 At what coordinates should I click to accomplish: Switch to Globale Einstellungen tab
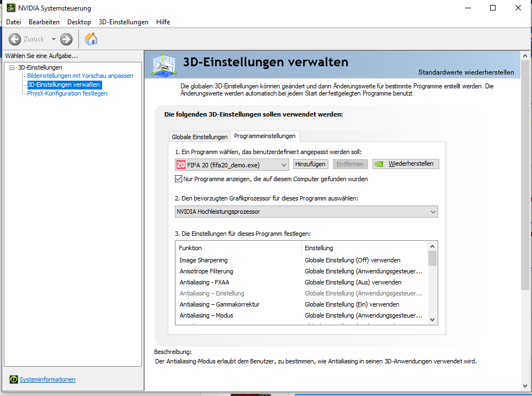tap(200, 137)
